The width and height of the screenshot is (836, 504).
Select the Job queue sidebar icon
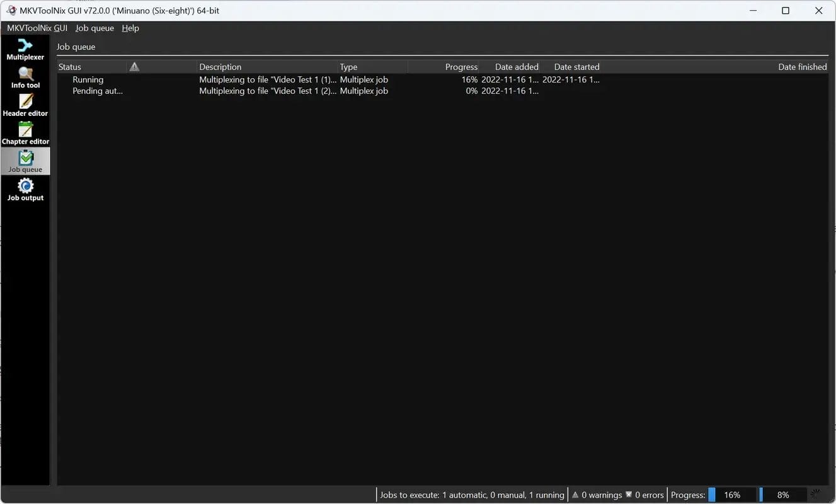point(25,161)
